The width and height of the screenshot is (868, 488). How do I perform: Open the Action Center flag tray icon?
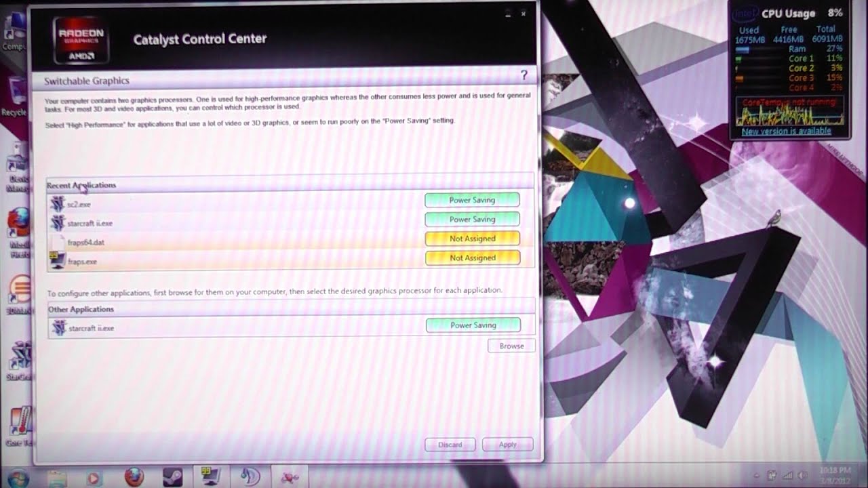pyautogui.click(x=772, y=475)
